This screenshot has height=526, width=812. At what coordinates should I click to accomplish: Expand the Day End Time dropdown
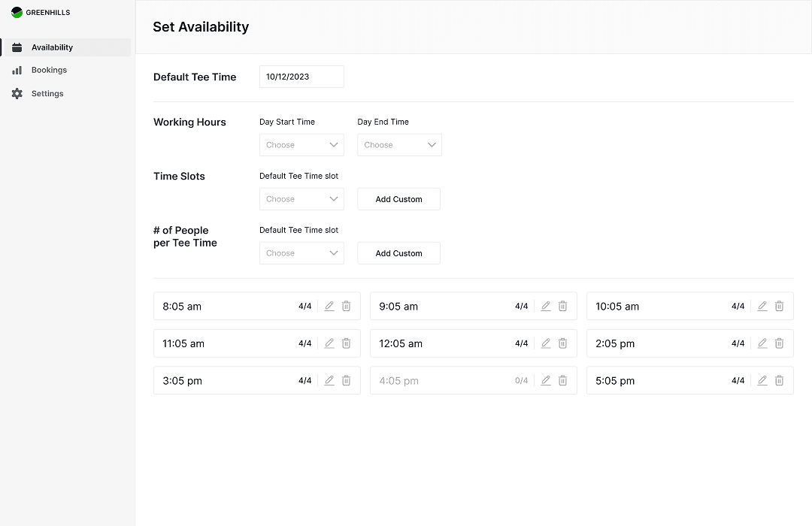[399, 145]
